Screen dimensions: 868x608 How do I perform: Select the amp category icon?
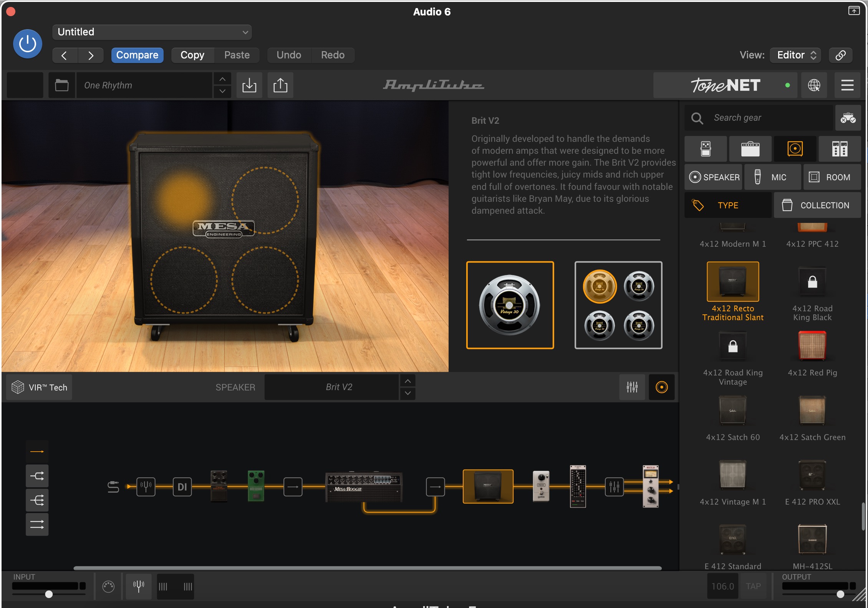tap(750, 149)
